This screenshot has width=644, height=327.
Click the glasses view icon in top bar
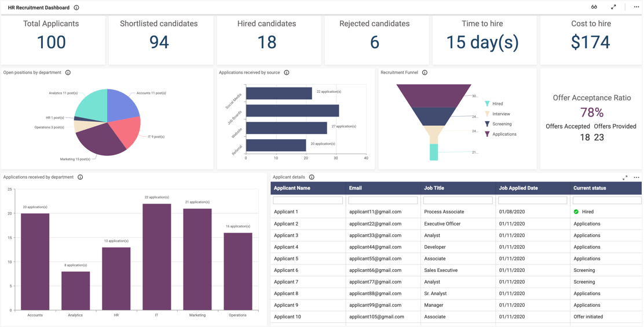pyautogui.click(x=594, y=7)
